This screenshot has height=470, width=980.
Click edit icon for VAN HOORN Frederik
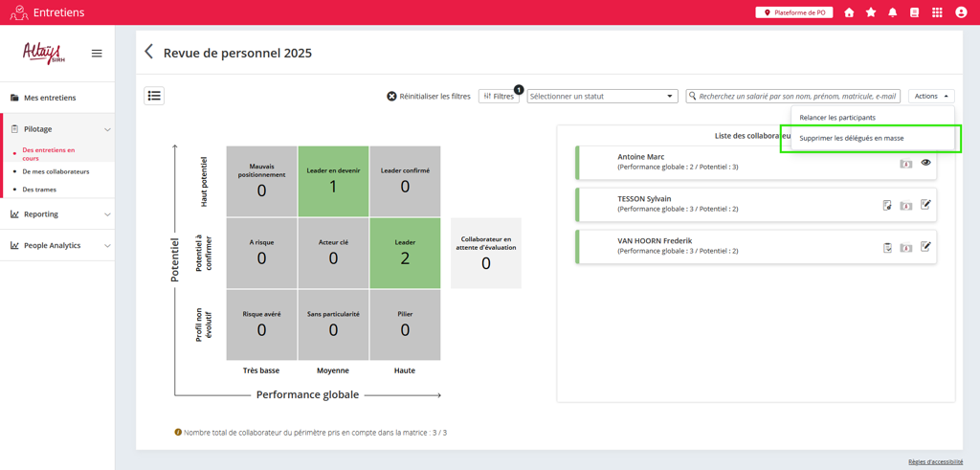(x=925, y=247)
